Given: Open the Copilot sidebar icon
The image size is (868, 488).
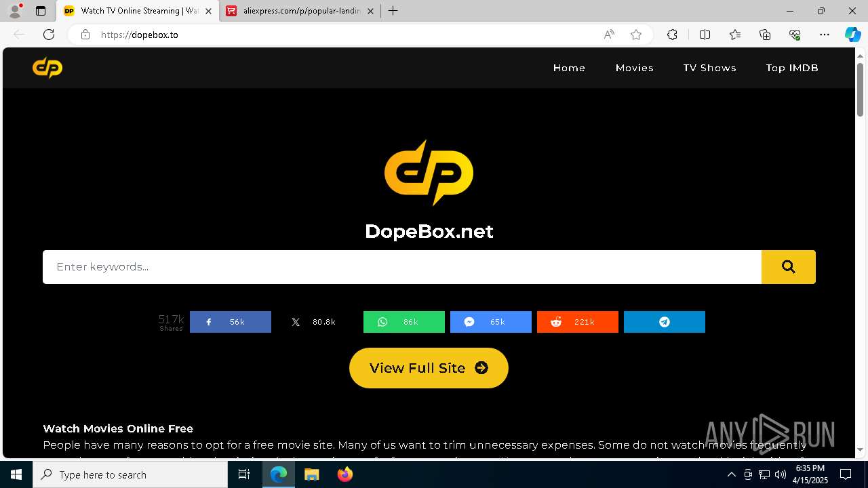Looking at the screenshot, I should (853, 35).
